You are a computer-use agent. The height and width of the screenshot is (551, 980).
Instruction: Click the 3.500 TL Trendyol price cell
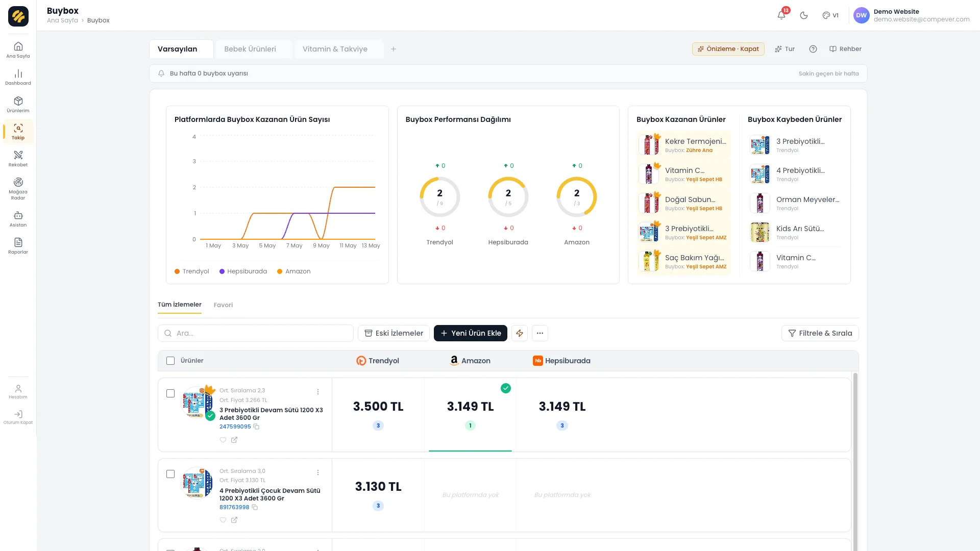[x=378, y=415]
